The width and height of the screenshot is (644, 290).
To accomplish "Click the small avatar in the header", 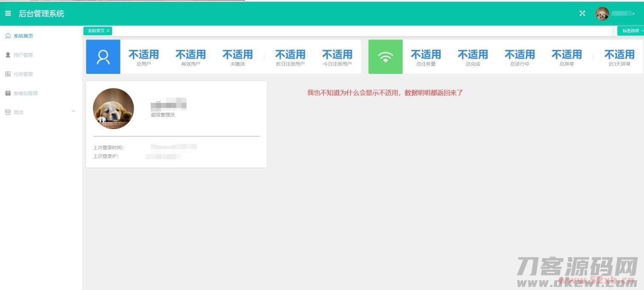I will (x=602, y=14).
